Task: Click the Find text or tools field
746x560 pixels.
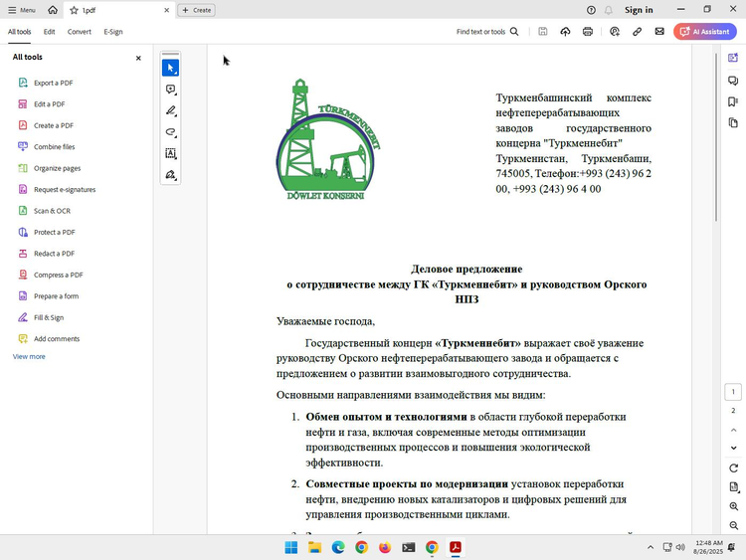Action: click(x=487, y=32)
